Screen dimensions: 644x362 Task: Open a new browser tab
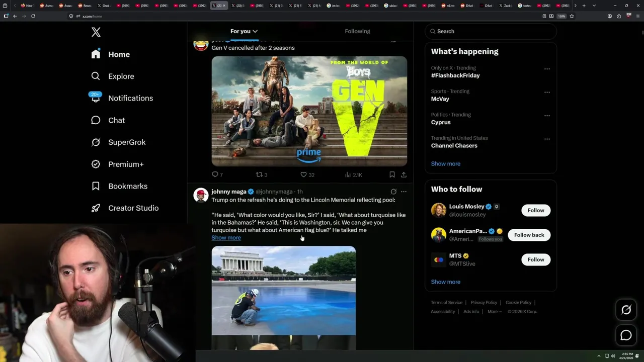pos(584,6)
